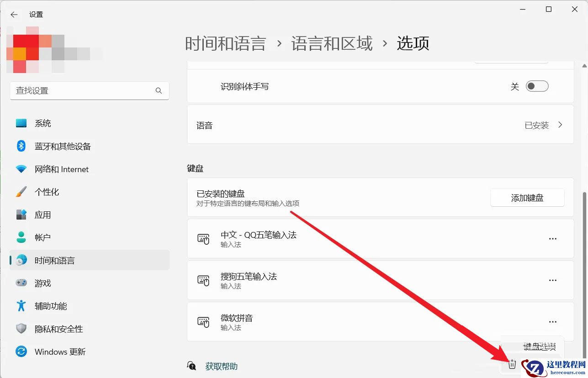The image size is (588, 378).
Task: 关闭"识别斜体手写"开关
Action: [x=537, y=86]
